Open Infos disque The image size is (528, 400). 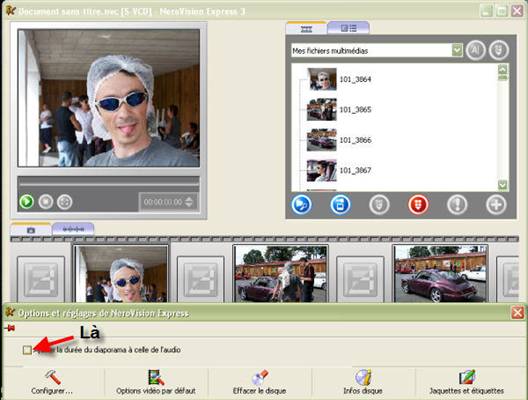pyautogui.click(x=363, y=382)
